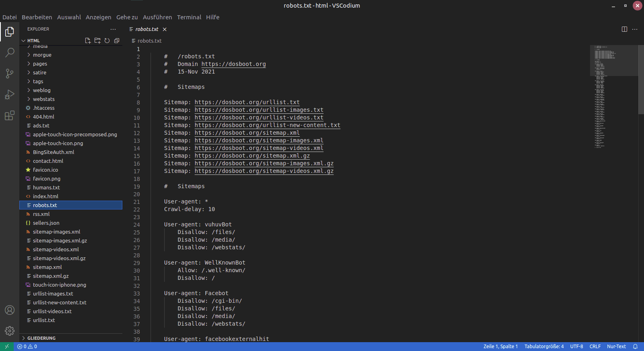
Task: Click line number 21 in the gutter
Action: click(137, 202)
